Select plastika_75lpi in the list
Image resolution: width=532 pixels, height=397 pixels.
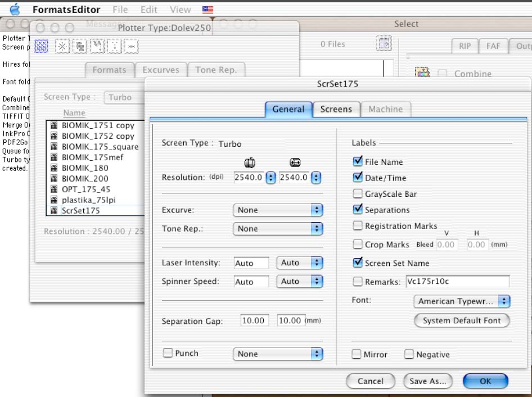point(88,200)
